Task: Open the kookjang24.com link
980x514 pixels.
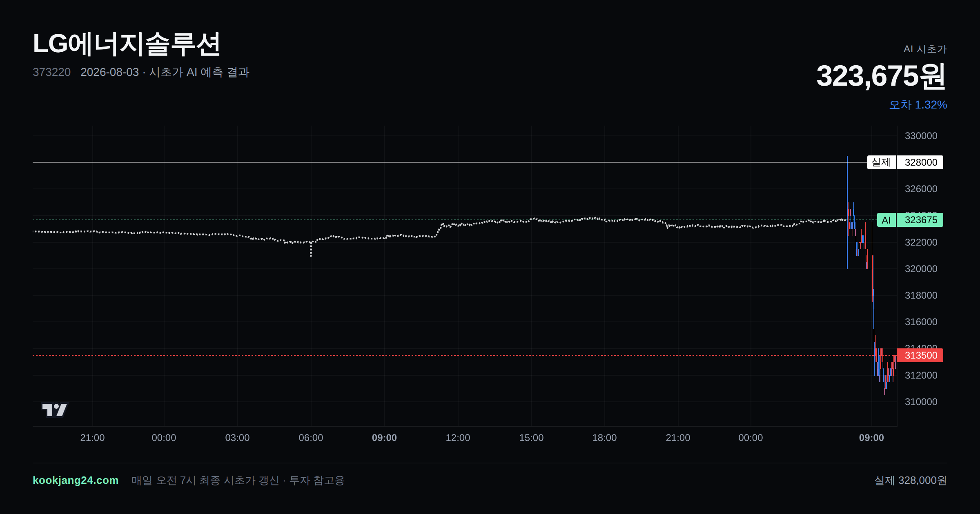Action: (x=76, y=480)
